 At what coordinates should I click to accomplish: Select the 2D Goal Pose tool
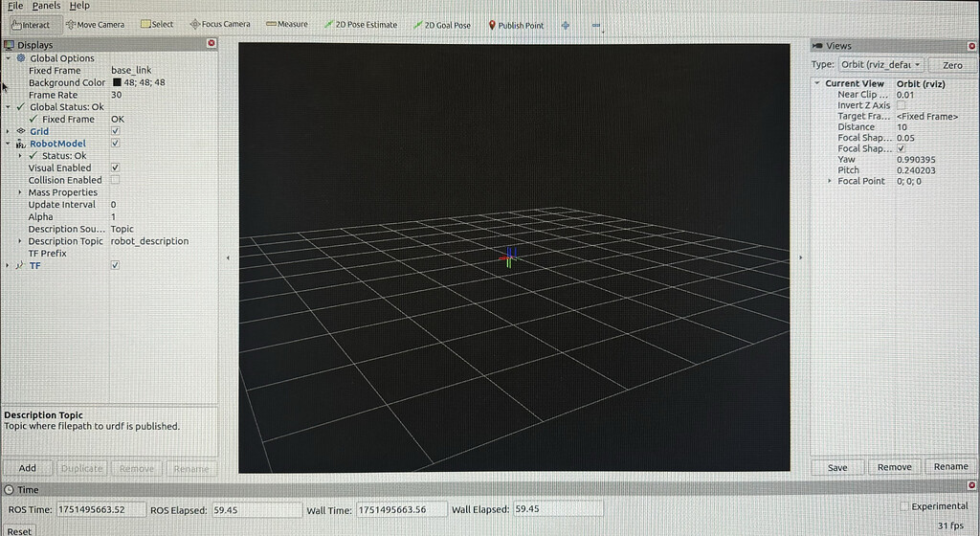[442, 25]
